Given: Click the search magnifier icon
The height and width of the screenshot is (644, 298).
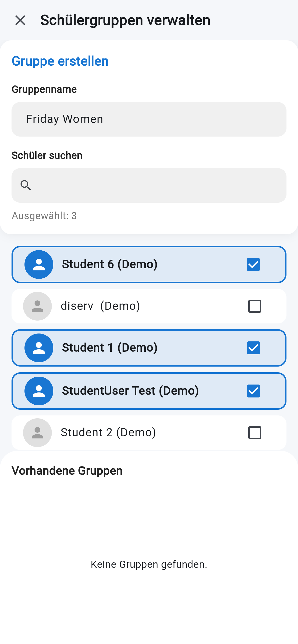Looking at the screenshot, I should click(x=25, y=185).
